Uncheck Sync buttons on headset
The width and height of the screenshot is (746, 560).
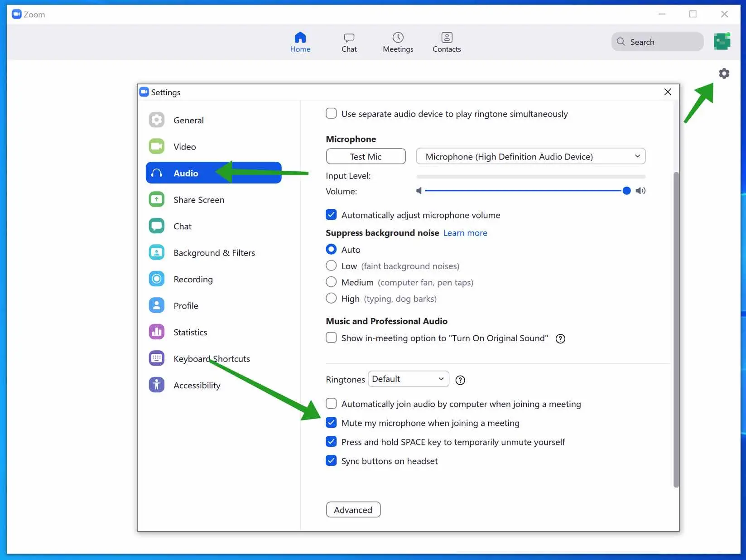coord(331,460)
